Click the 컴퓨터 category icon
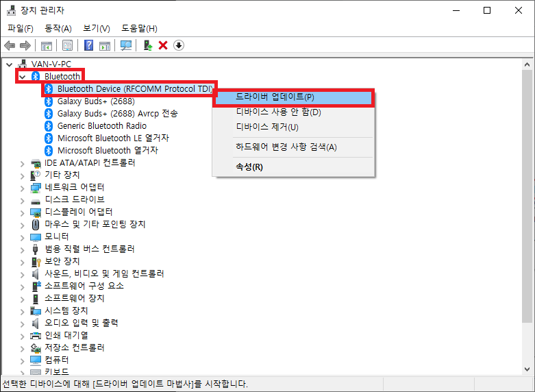This screenshot has height=392, width=535. [36, 360]
